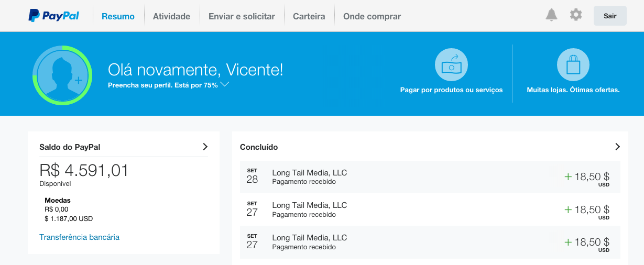
Task: Click the Saldo do PayPal heading
Action: click(x=70, y=147)
